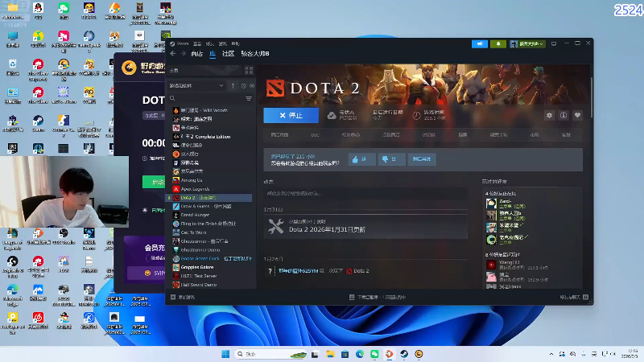Open Steam icon in the taskbar

click(x=404, y=354)
